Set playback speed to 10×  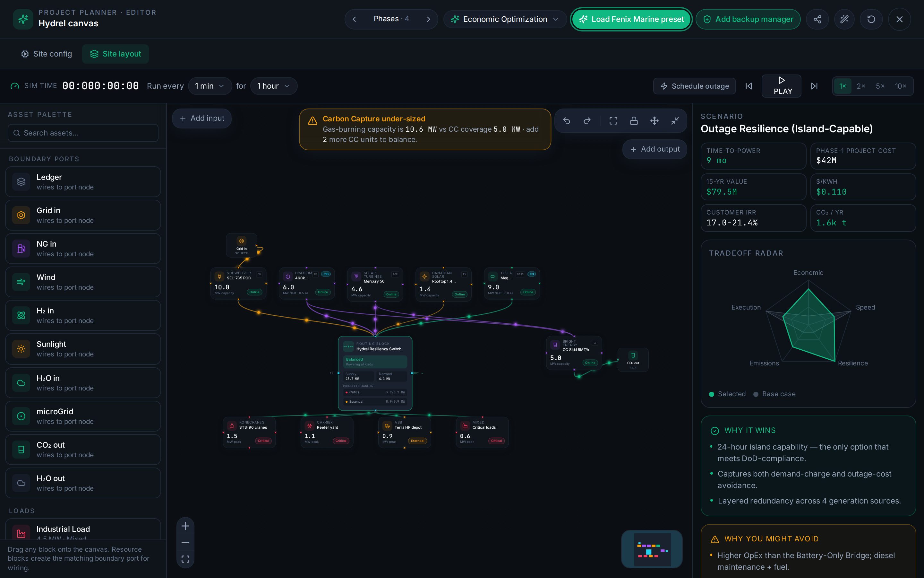coord(901,86)
